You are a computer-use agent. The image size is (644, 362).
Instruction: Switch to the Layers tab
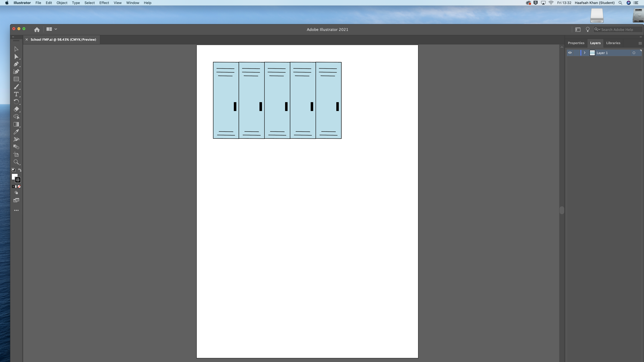coord(595,43)
